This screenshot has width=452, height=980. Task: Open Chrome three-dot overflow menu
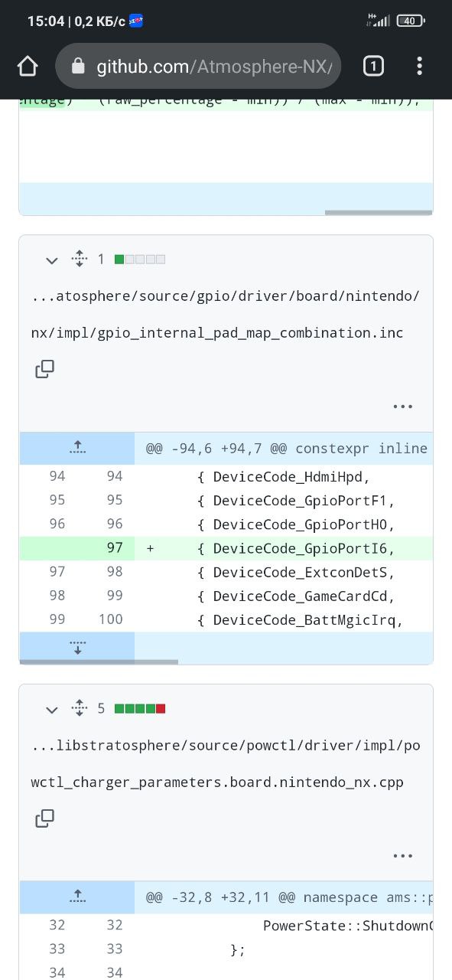[x=419, y=67]
